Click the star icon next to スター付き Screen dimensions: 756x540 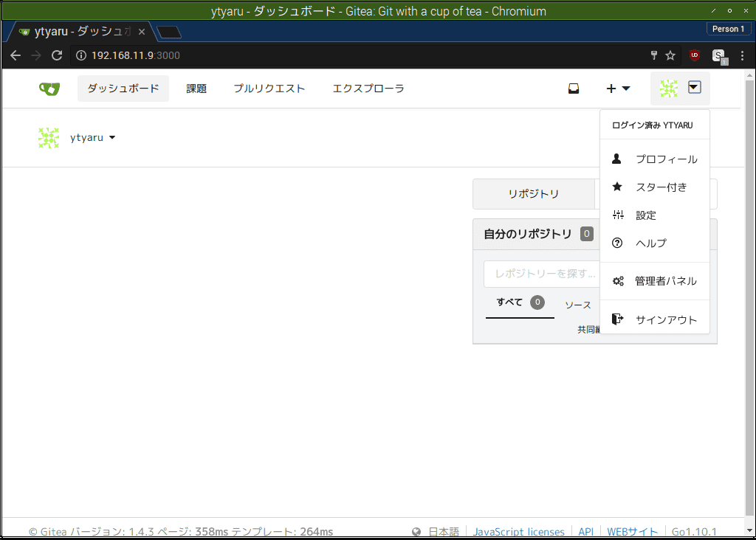click(x=616, y=186)
